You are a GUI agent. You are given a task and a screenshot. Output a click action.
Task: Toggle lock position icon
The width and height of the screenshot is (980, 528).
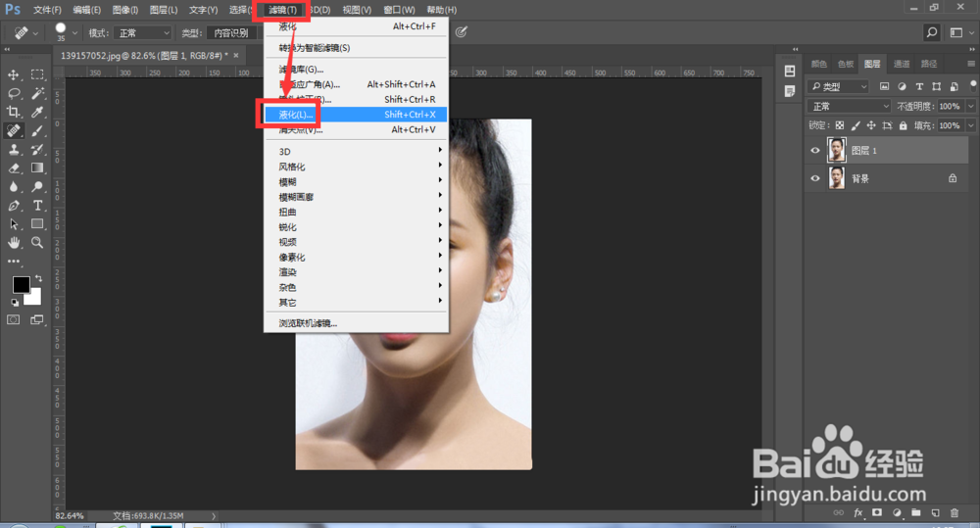[x=871, y=125]
